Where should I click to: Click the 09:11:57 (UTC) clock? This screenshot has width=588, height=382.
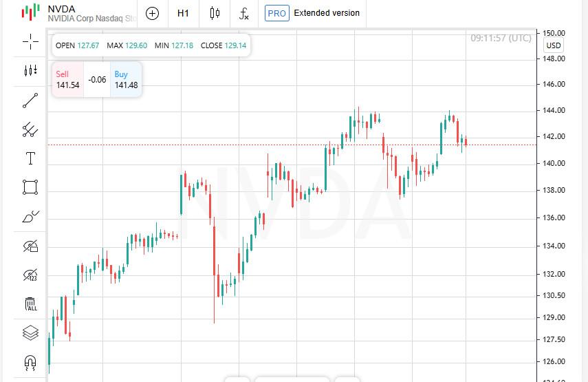[x=501, y=39]
